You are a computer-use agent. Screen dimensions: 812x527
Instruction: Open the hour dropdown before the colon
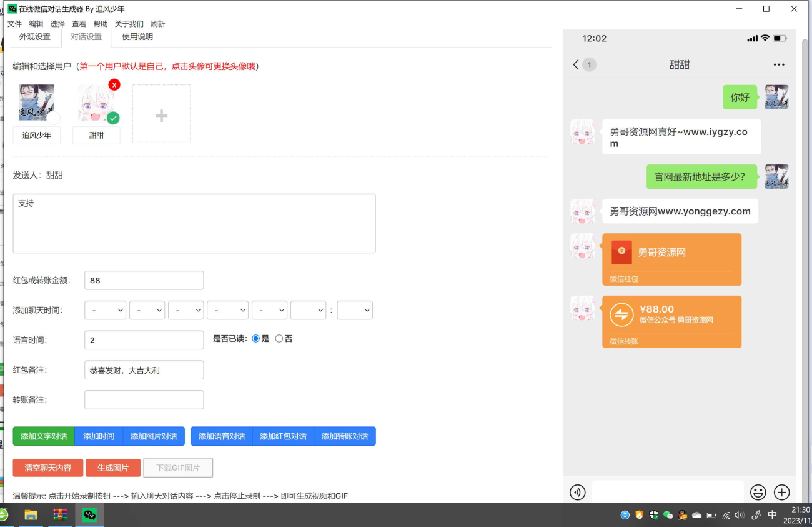(x=308, y=310)
